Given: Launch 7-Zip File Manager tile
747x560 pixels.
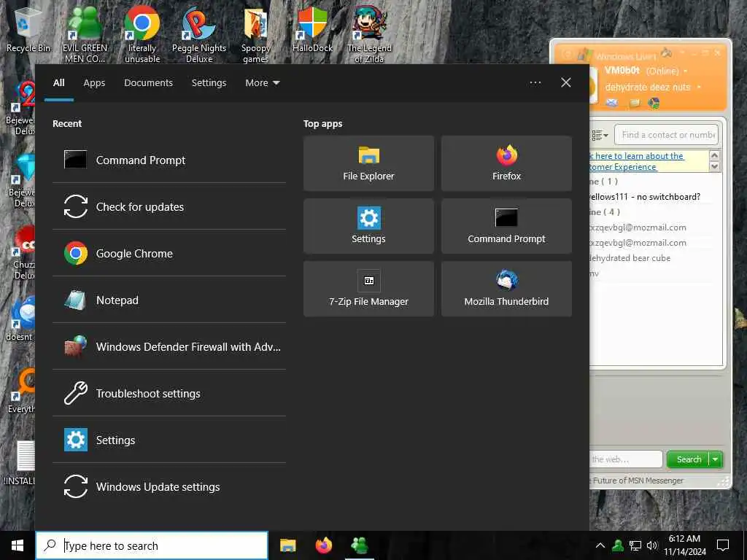Looking at the screenshot, I should tap(368, 289).
